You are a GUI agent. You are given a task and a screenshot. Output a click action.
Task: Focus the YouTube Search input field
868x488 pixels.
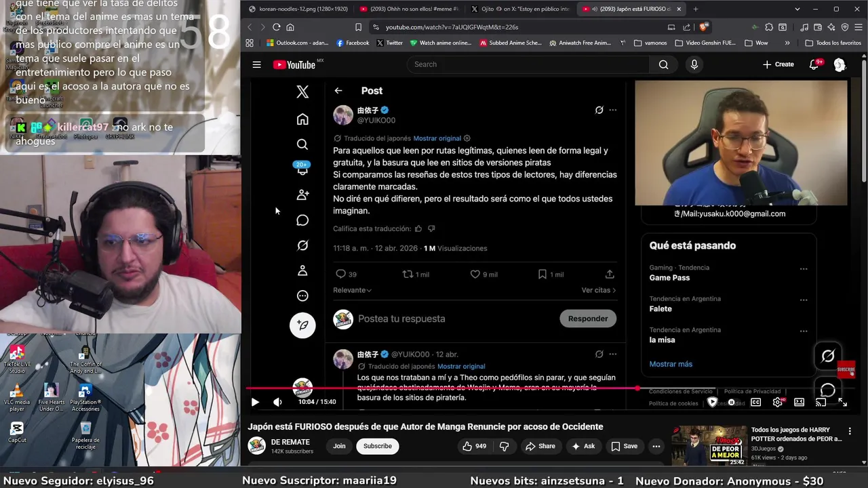click(528, 64)
